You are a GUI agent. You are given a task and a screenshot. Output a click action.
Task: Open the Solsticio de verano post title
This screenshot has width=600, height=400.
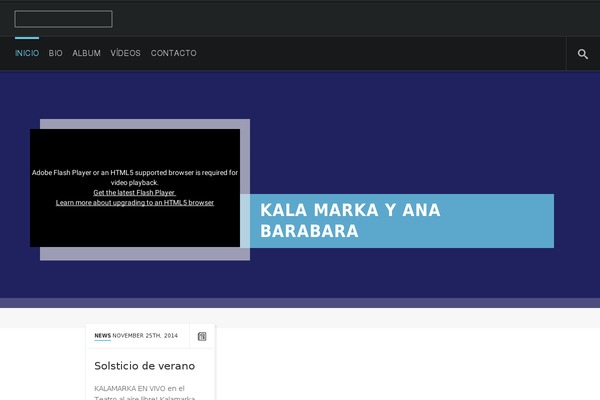145,366
